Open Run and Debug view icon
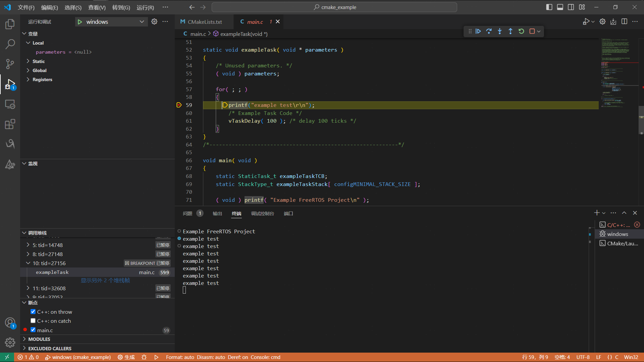The height and width of the screenshot is (362, 644). pos(10,84)
